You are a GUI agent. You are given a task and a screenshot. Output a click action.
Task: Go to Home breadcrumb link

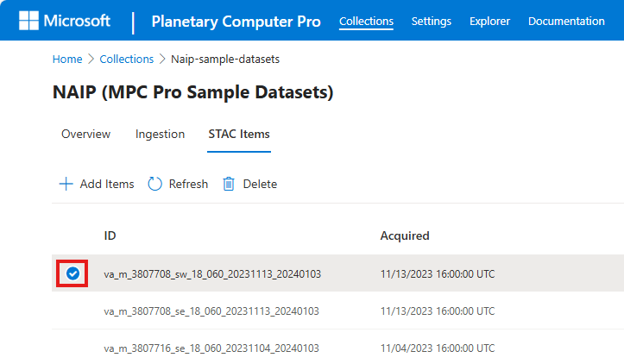[67, 60]
